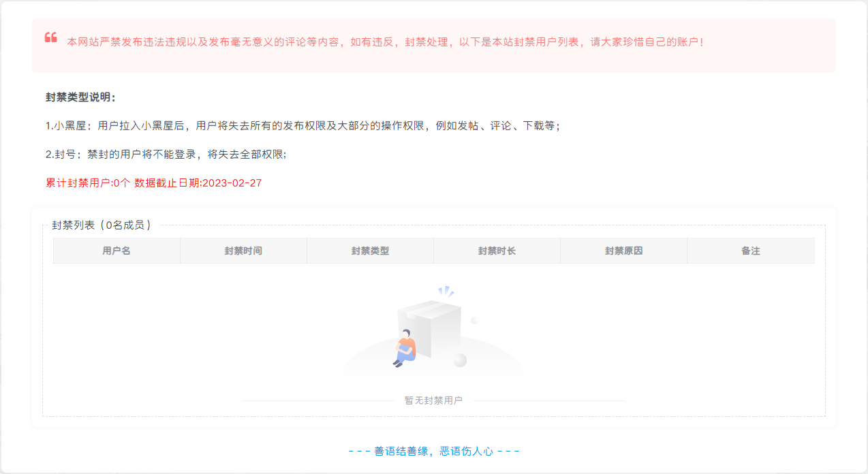Click the 暂无封禁用户 empty state text
Screen dimensions: 868x474
click(x=433, y=400)
